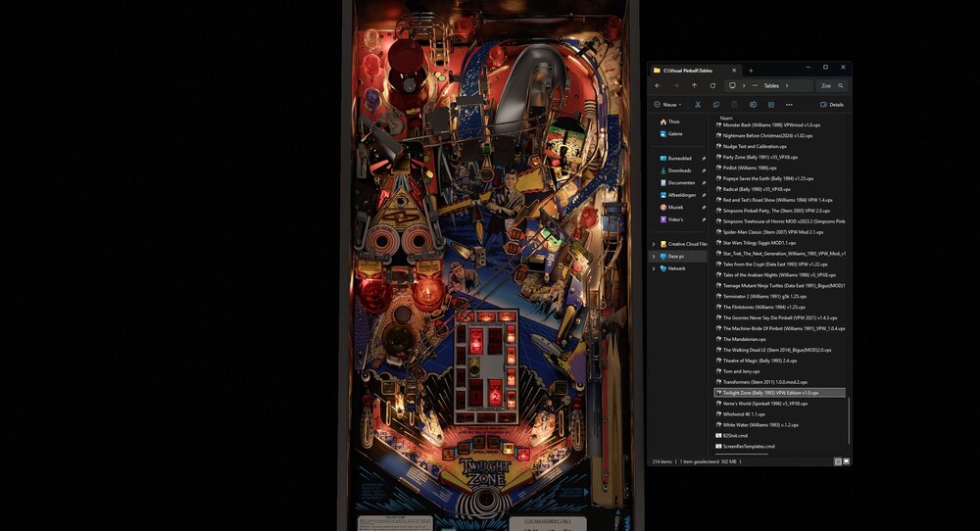The height and width of the screenshot is (531, 980).
Task: Open Video's in quick access
Action: point(675,219)
